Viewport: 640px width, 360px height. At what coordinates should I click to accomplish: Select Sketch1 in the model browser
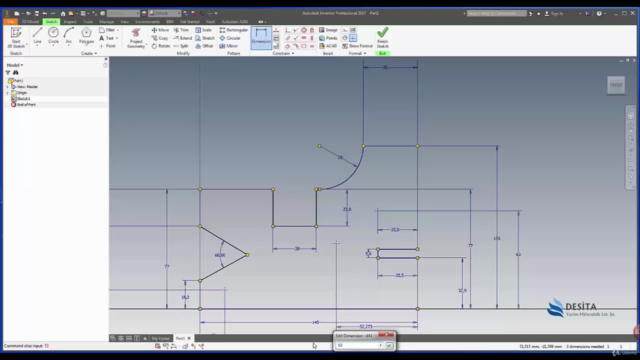pyautogui.click(x=20, y=99)
